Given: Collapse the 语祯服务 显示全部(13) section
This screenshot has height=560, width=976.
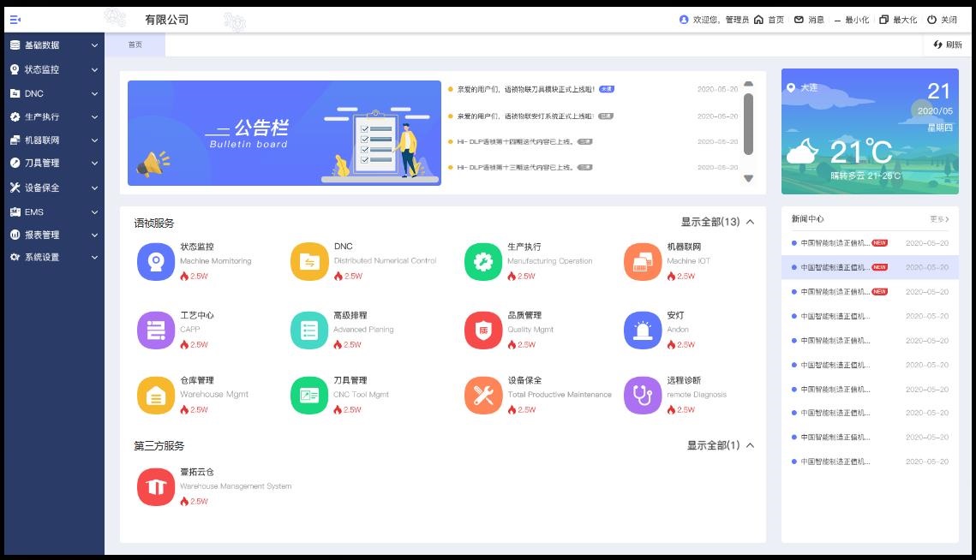Looking at the screenshot, I should [717, 222].
